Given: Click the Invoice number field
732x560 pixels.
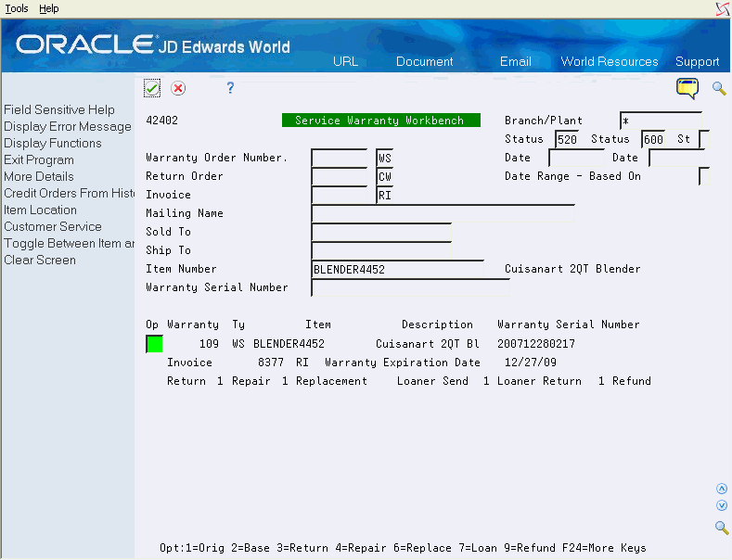Looking at the screenshot, I should coord(340,195).
